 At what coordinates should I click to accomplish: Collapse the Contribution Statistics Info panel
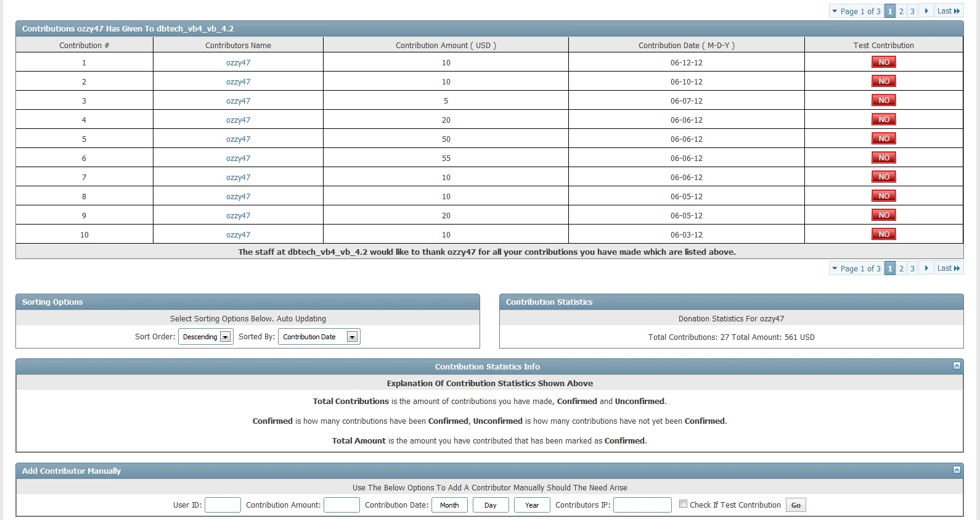957,366
